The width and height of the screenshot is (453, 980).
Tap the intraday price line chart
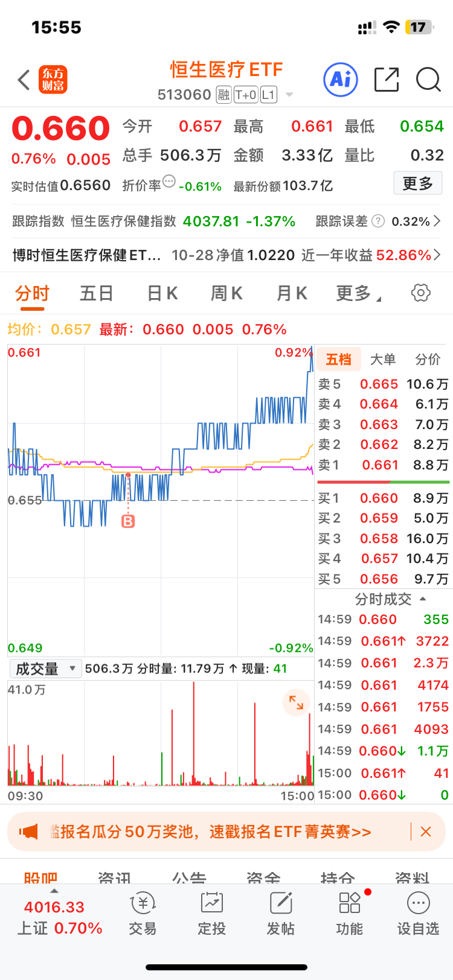click(161, 500)
